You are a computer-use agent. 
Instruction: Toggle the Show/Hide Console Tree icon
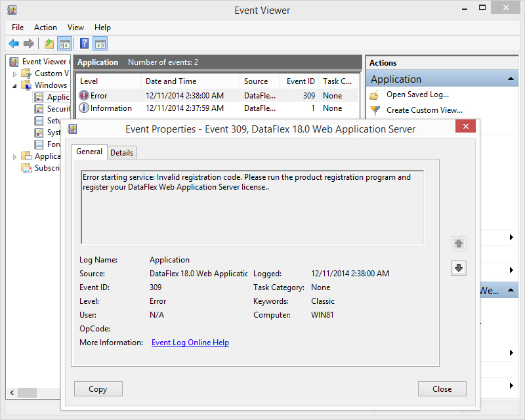coord(64,43)
